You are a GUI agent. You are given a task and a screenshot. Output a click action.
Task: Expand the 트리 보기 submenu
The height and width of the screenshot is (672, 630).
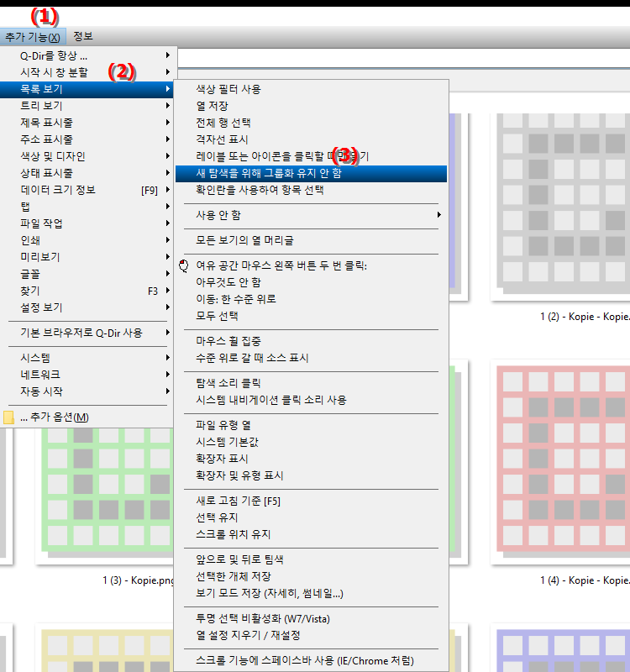(88, 106)
